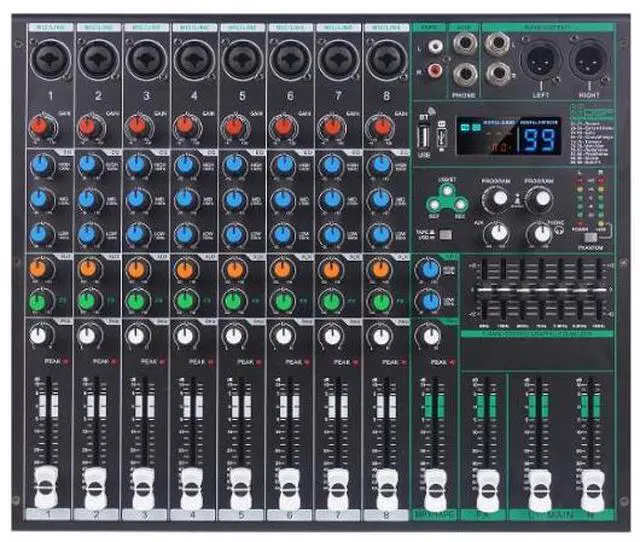Click the RIGHT XLR main output connector
This screenshot has height=542, width=640.
click(588, 60)
